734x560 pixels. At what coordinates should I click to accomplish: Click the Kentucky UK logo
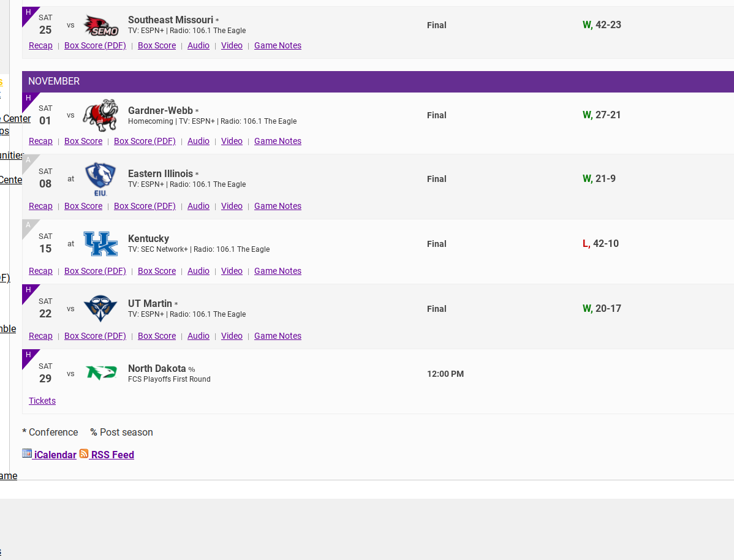coord(100,244)
